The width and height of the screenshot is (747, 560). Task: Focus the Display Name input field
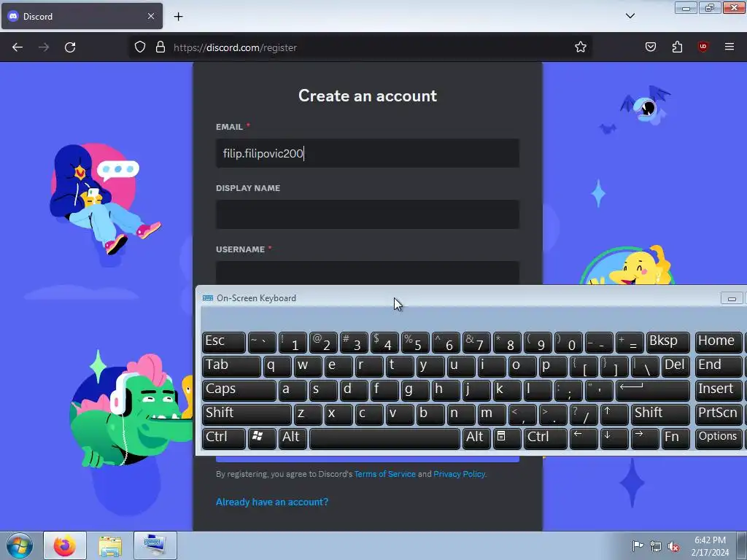368,214
